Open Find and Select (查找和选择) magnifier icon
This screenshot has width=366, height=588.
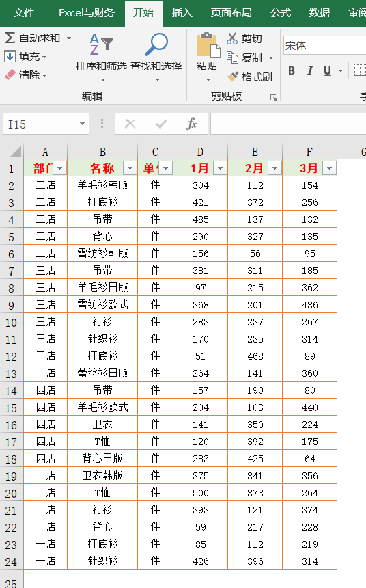click(156, 44)
